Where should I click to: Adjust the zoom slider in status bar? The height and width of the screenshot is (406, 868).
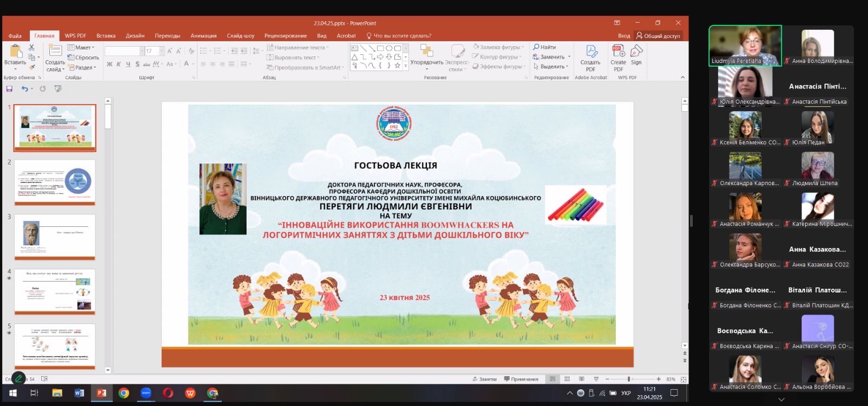click(629, 379)
